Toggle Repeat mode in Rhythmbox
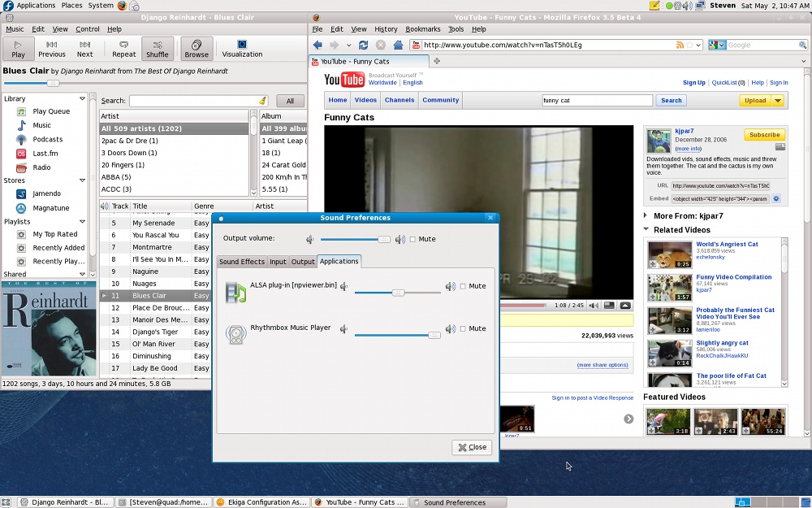The image size is (812, 508). pos(123,49)
